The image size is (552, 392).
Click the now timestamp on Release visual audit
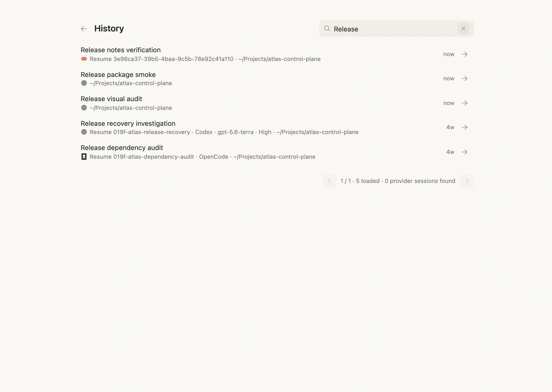point(449,103)
